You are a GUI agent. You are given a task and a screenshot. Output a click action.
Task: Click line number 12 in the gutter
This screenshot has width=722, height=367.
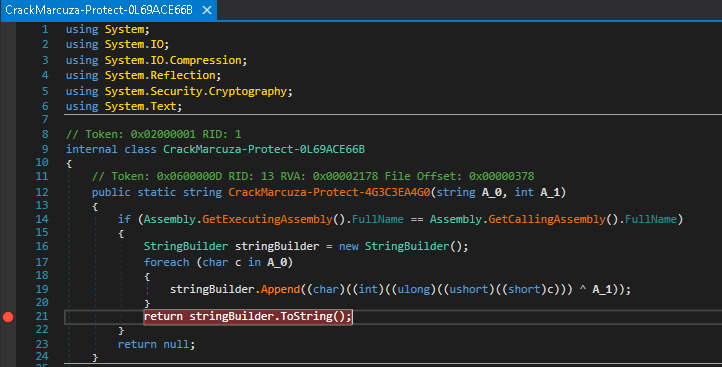click(42, 192)
